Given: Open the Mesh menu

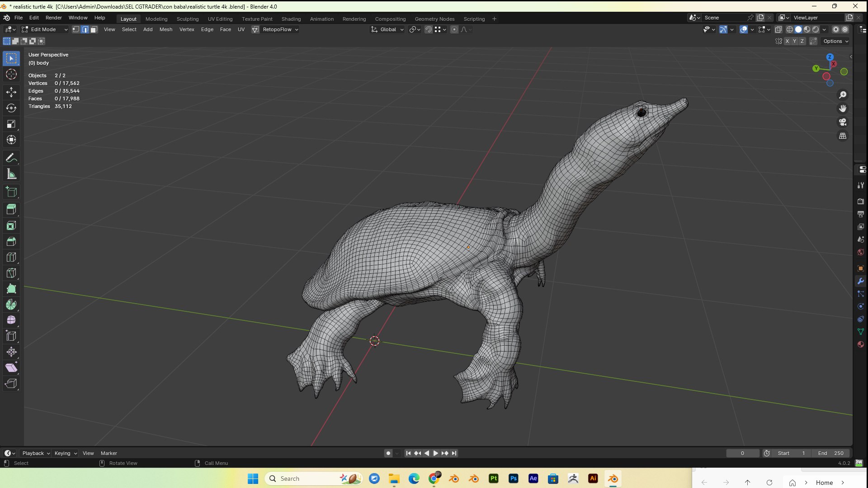Looking at the screenshot, I should click(166, 29).
